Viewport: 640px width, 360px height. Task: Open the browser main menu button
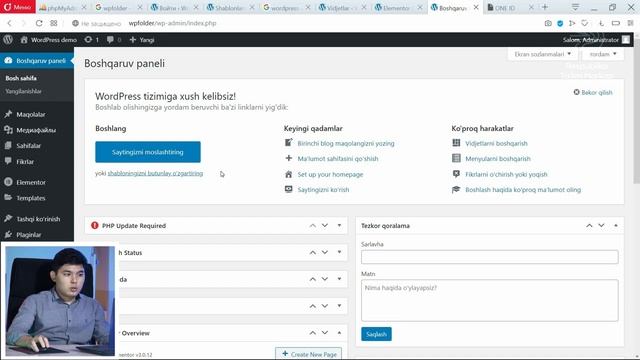click(x=17, y=7)
